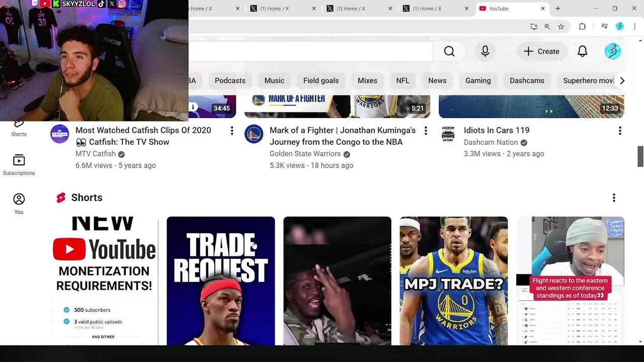
Task: Bookmark this page with star icon
Action: tap(561, 27)
